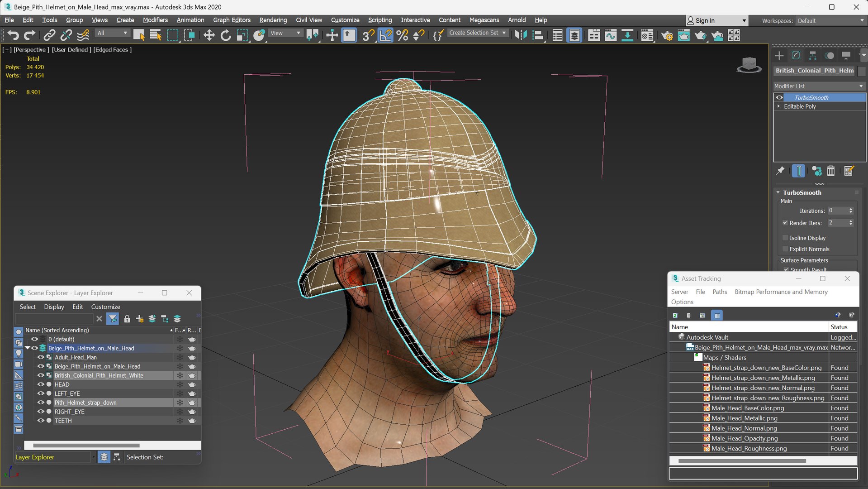Collapse the TurboSmooth rollout
The width and height of the screenshot is (868, 489).
(778, 192)
